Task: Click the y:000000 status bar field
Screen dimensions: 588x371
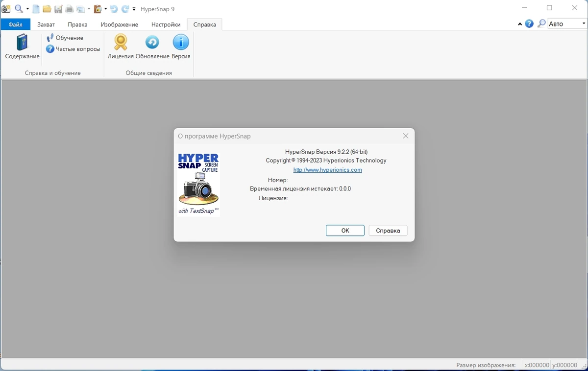Action: tap(565, 365)
